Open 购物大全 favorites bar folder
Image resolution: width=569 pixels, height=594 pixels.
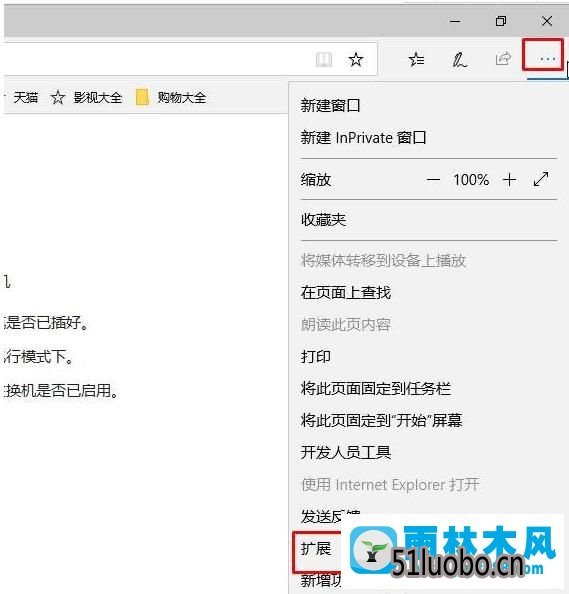171,98
